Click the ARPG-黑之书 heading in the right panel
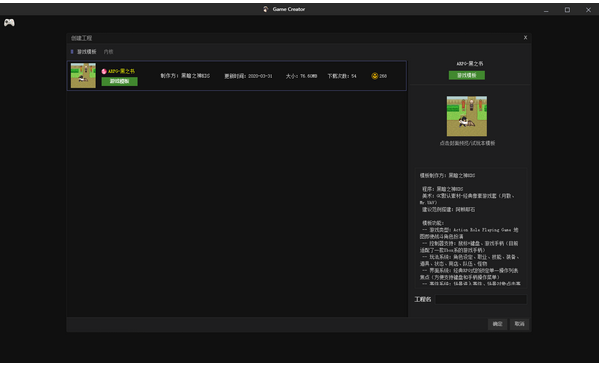 pyautogui.click(x=470, y=64)
